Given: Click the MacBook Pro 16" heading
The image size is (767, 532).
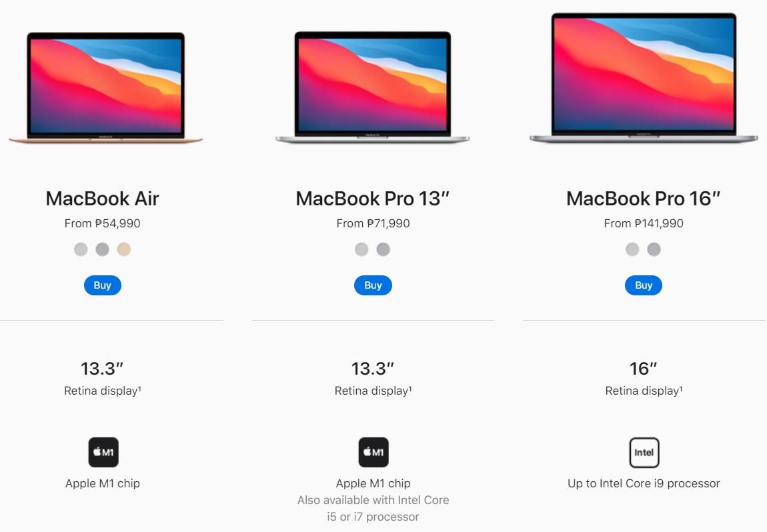Looking at the screenshot, I should (644, 199).
